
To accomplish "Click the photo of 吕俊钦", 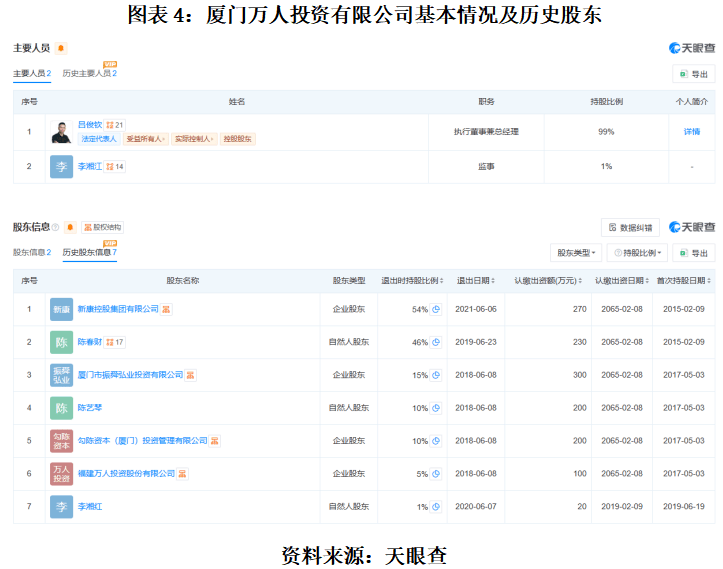I will click(x=61, y=132).
